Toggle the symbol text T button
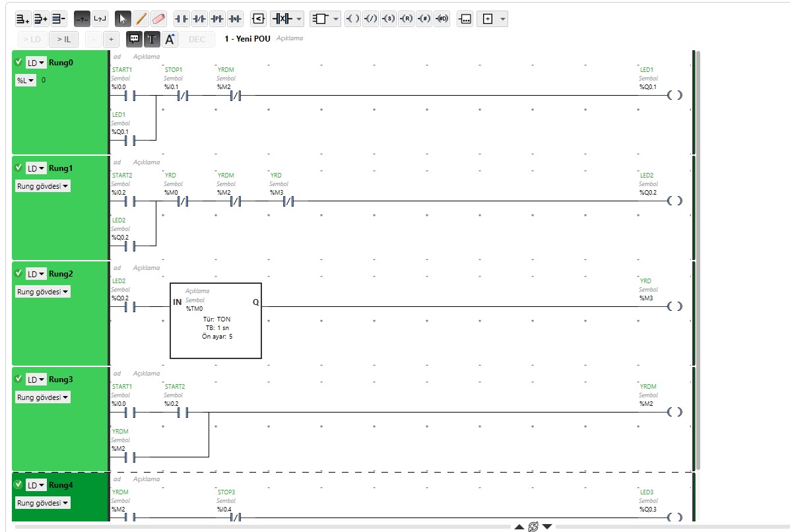Image resolution: width=790 pixels, height=532 pixels. 152,39
